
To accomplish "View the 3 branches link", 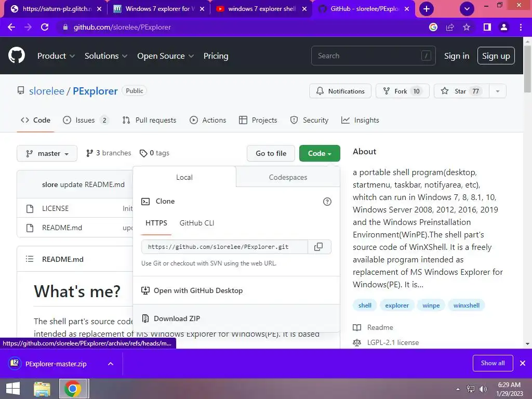I will pyautogui.click(x=109, y=153).
